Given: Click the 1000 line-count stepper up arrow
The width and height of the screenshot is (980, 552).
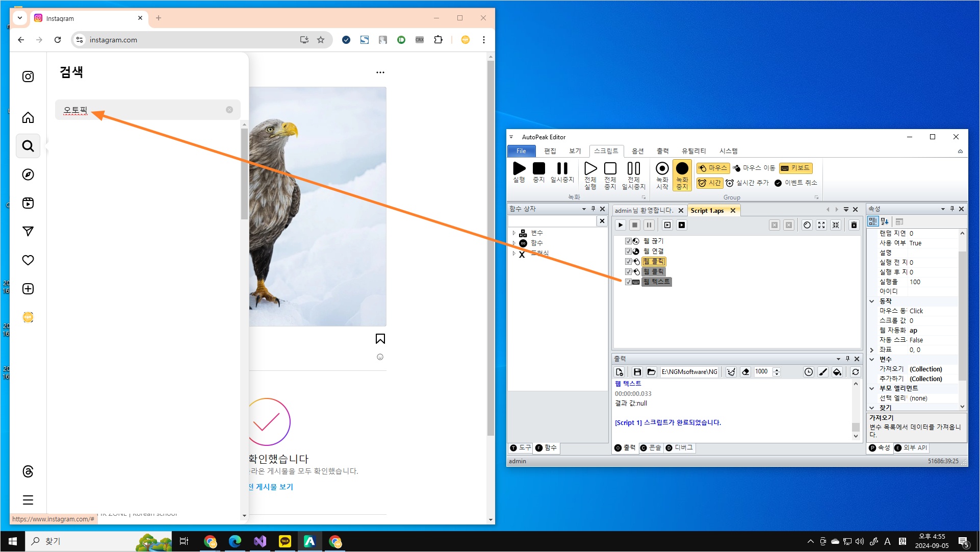Looking at the screenshot, I should tap(777, 369).
